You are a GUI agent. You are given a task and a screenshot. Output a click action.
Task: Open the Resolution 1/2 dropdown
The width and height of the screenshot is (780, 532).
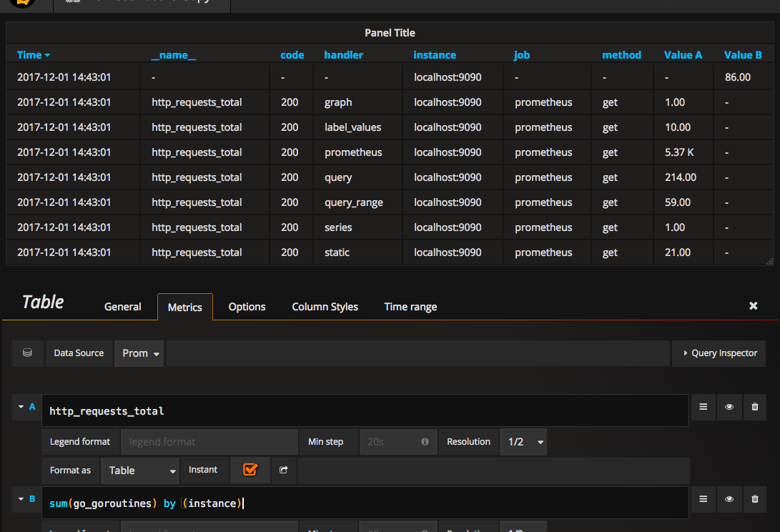pos(523,442)
